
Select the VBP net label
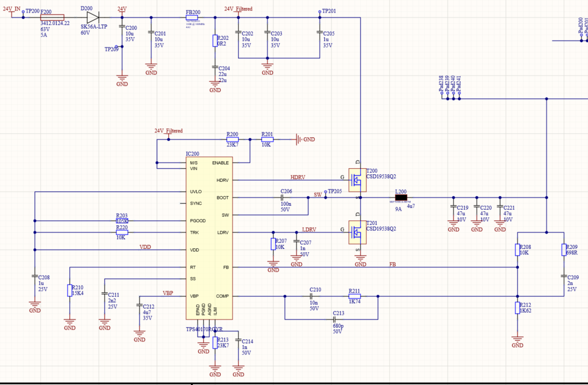coord(168,293)
